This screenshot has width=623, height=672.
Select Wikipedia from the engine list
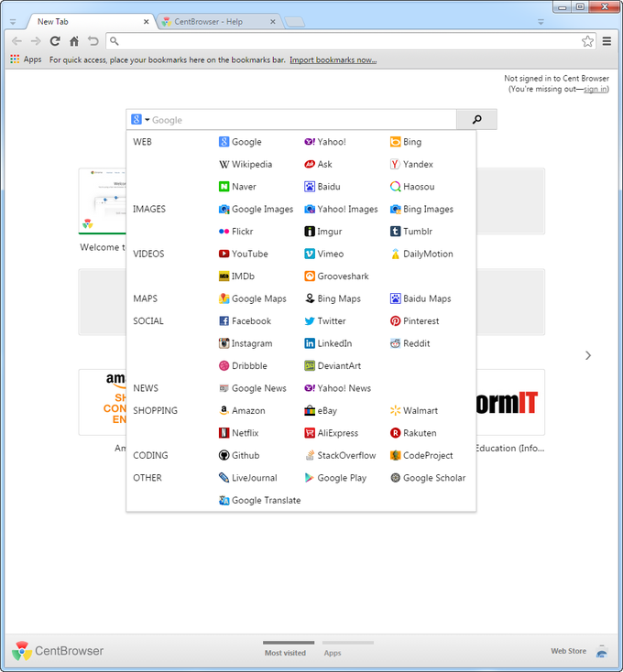(246, 164)
